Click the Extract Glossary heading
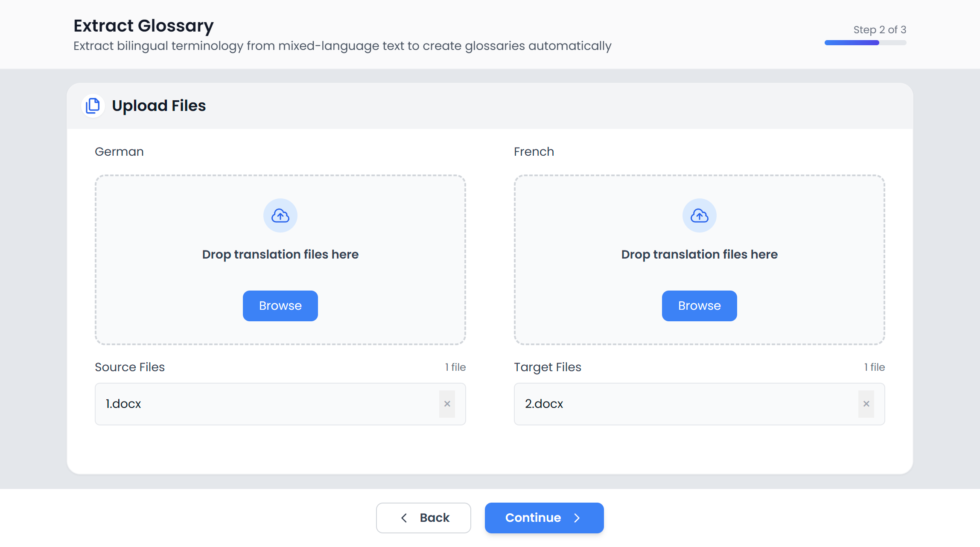 (x=143, y=25)
